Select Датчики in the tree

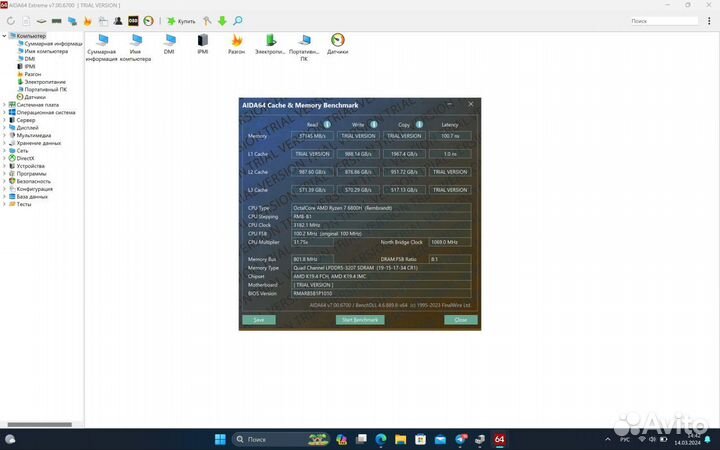pos(31,97)
